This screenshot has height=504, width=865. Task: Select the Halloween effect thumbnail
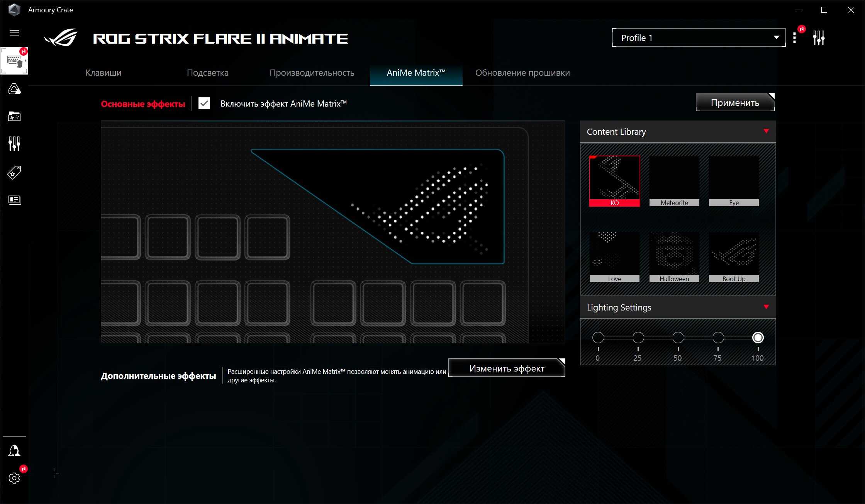(674, 256)
